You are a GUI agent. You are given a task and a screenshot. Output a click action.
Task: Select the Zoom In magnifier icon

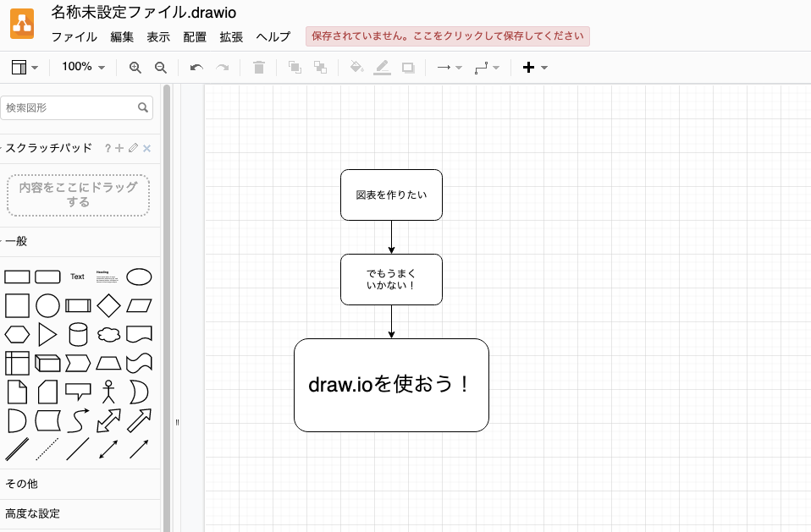click(x=135, y=67)
